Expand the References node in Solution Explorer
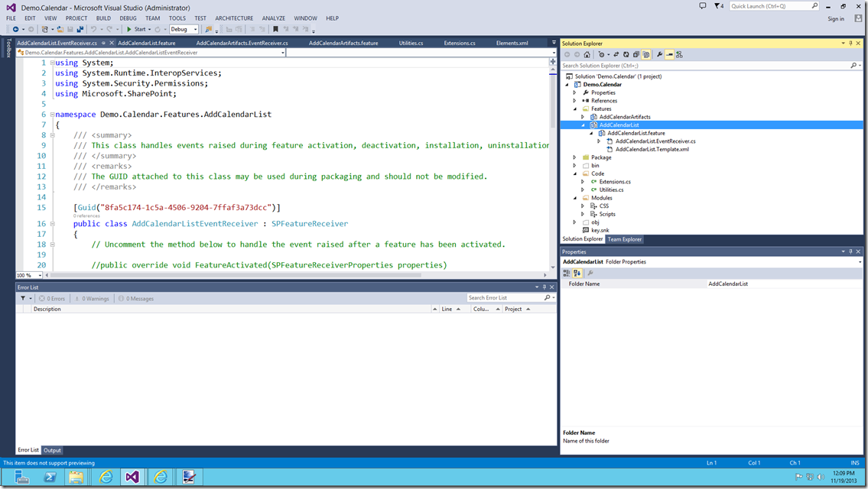 [574, 101]
